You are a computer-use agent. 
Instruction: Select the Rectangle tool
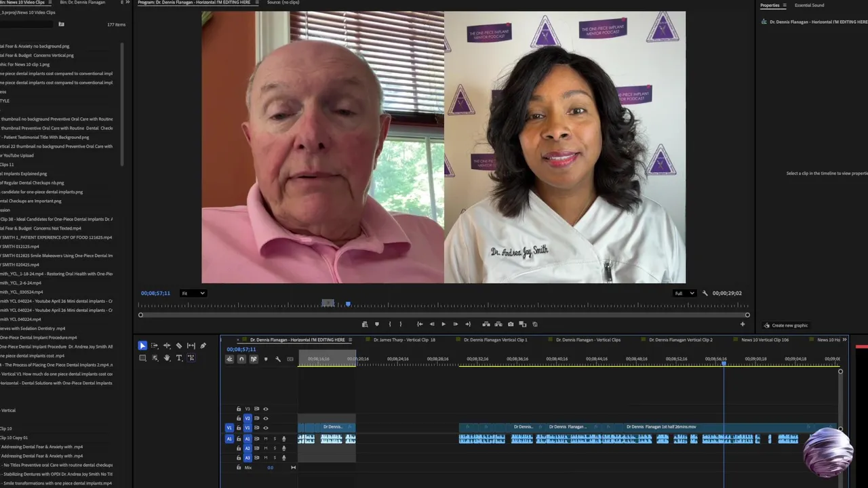(142, 358)
